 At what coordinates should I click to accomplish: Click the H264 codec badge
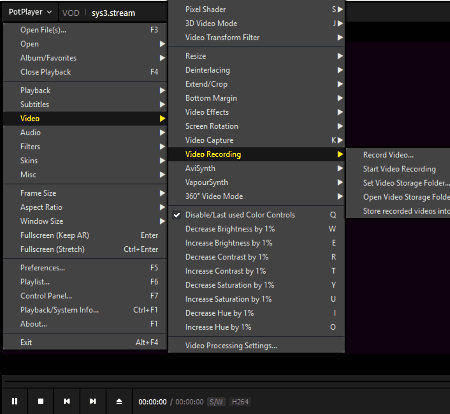tap(240, 402)
